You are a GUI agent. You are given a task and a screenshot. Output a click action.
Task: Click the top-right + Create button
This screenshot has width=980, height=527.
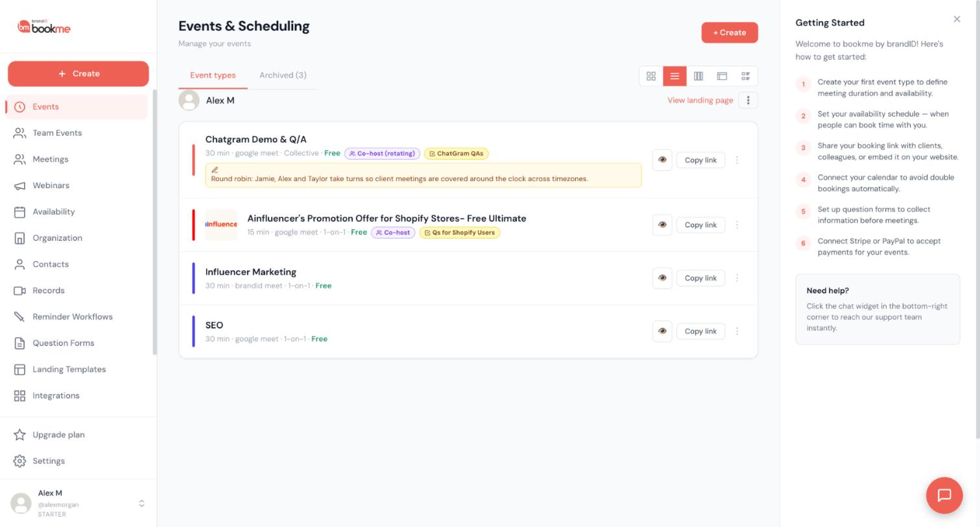coord(730,32)
